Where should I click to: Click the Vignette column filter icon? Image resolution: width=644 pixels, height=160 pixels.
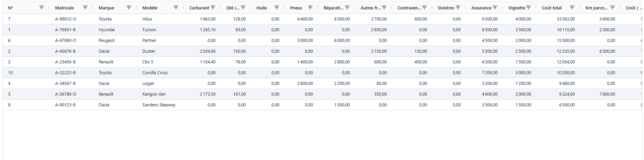tap(528, 7)
